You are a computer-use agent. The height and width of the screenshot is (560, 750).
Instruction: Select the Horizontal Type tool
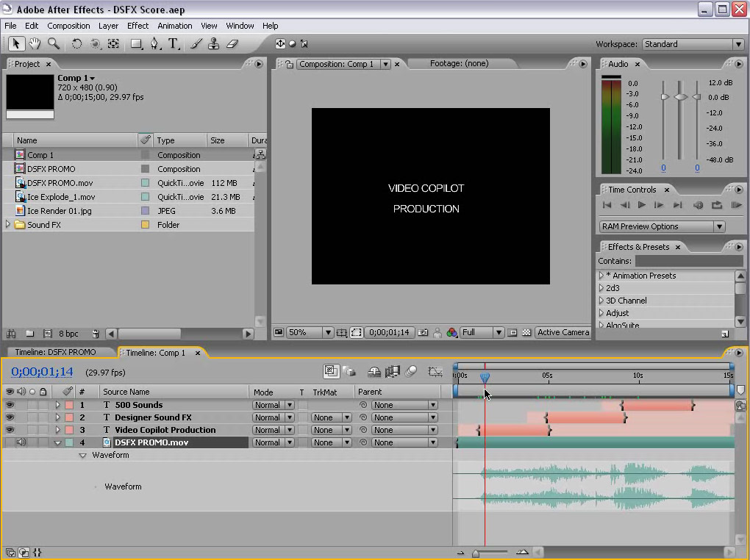pyautogui.click(x=174, y=44)
